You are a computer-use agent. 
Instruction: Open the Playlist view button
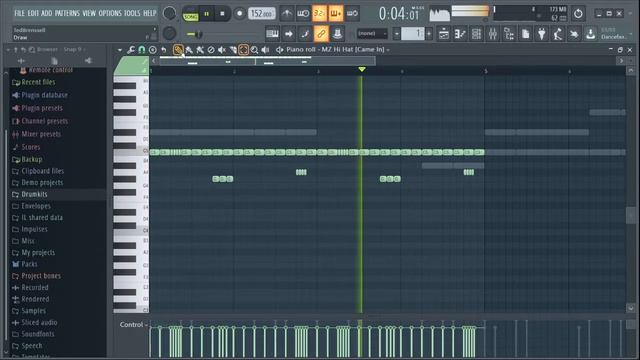click(x=444, y=34)
